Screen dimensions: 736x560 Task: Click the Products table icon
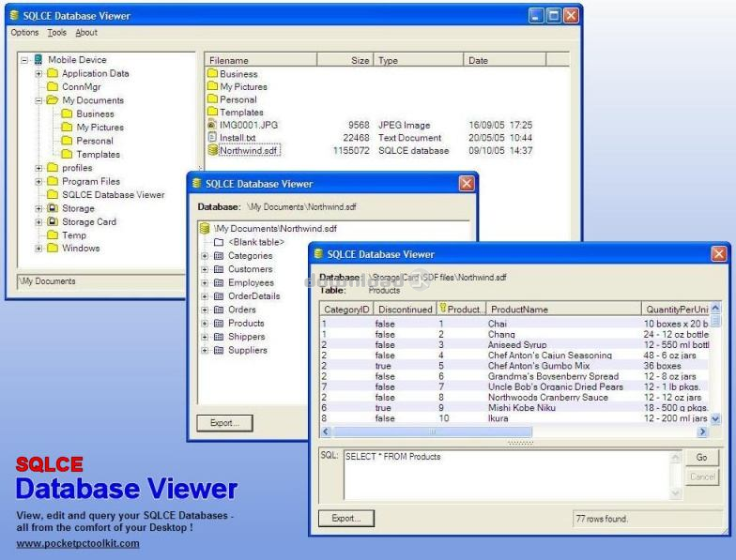pos(218,323)
